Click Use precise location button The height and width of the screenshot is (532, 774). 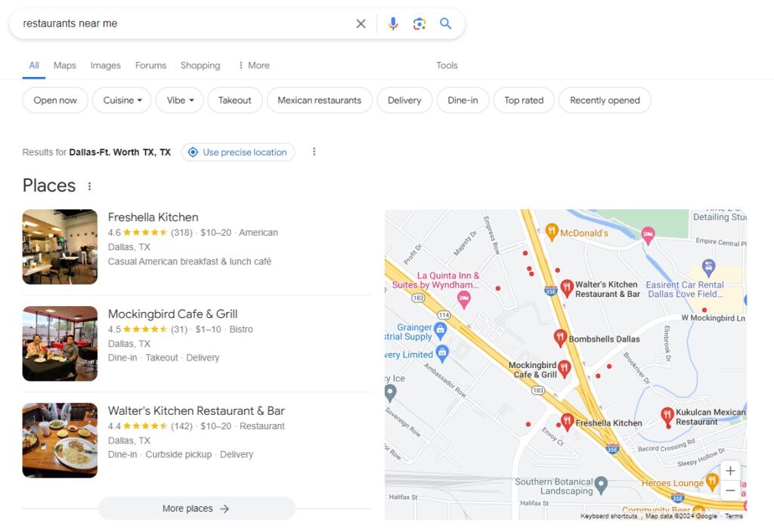(x=238, y=152)
